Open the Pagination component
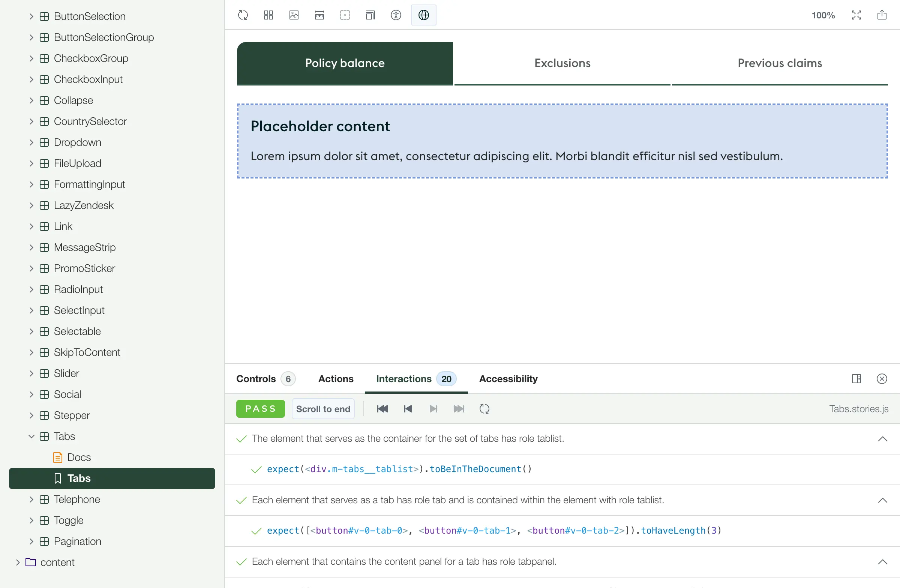 click(78, 541)
